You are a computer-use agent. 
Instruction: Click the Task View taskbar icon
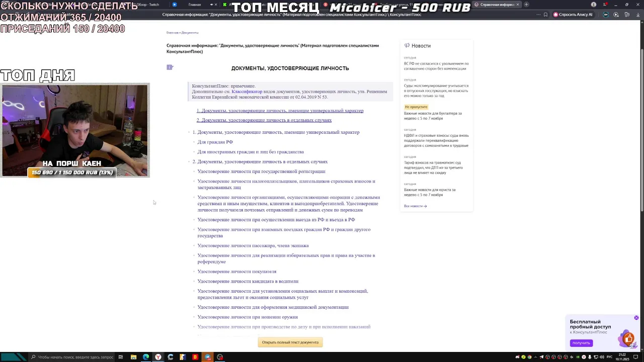121,357
